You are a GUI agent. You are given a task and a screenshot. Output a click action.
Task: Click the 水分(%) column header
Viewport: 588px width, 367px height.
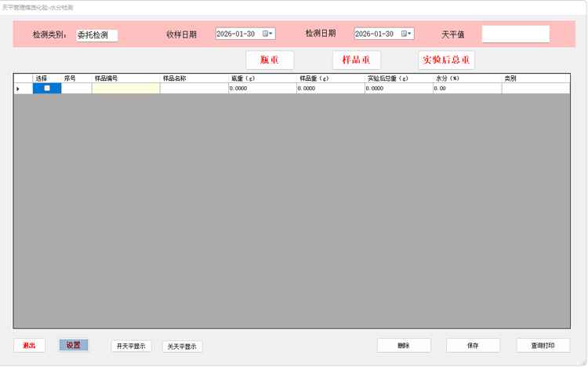tap(467, 78)
